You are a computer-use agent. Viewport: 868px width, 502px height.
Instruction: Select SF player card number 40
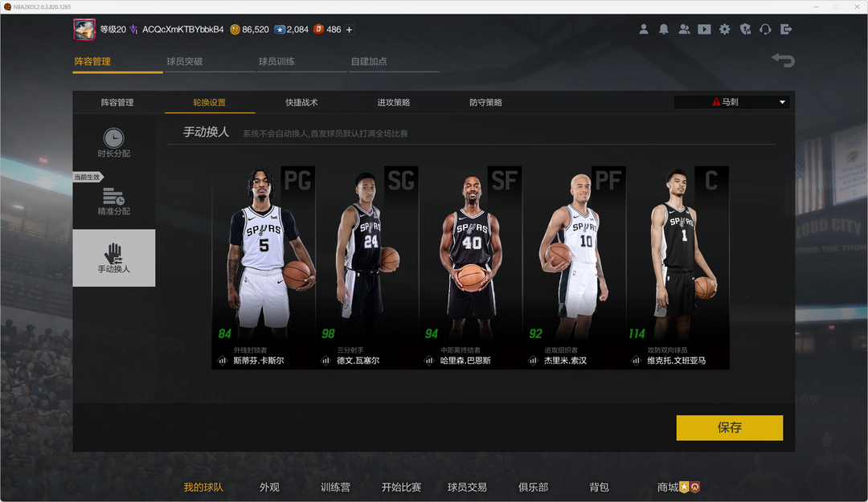click(470, 267)
